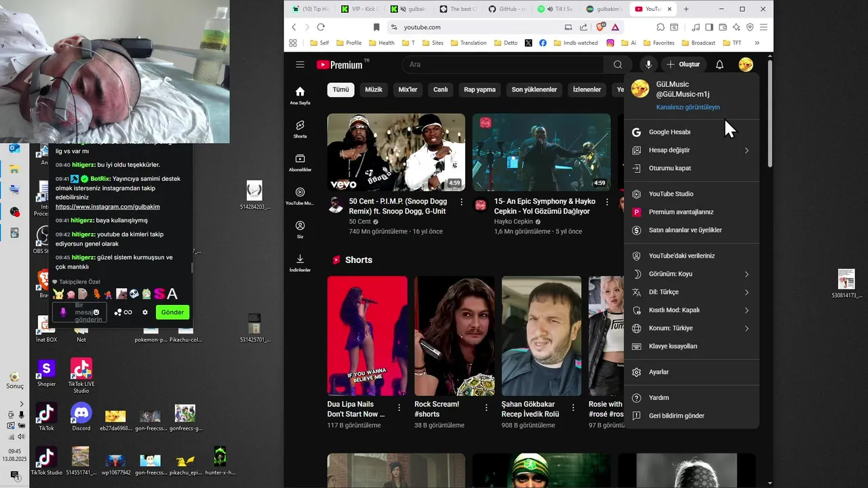This screenshot has width=868, height=488.
Task: Open the Şahan Gökbakar Recep İvedik short
Action: pos(541,335)
